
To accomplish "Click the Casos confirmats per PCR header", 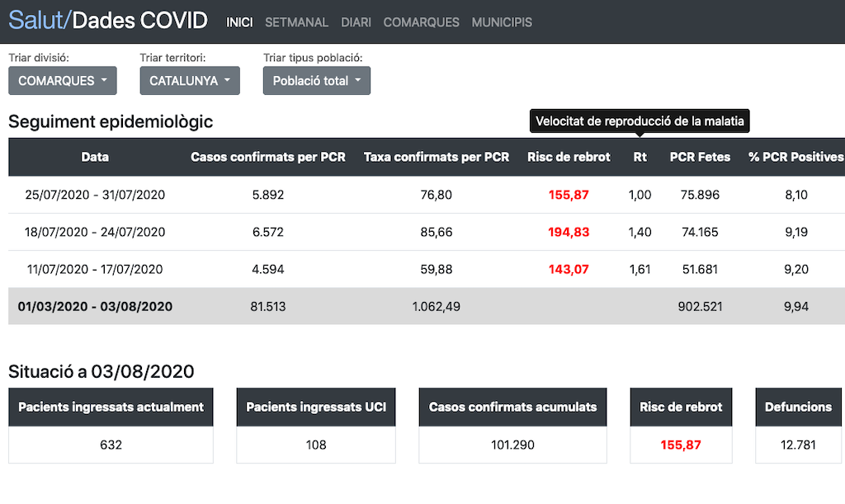I will click(x=267, y=157).
